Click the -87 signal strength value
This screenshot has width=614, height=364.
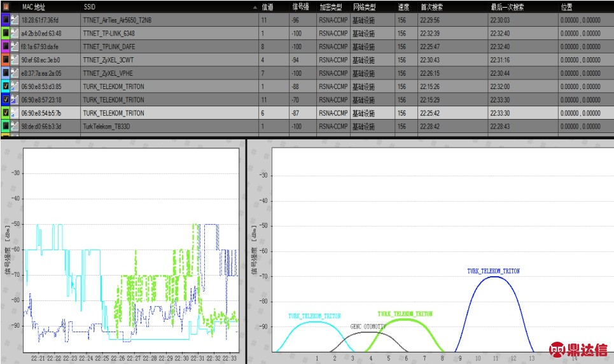[x=295, y=113]
